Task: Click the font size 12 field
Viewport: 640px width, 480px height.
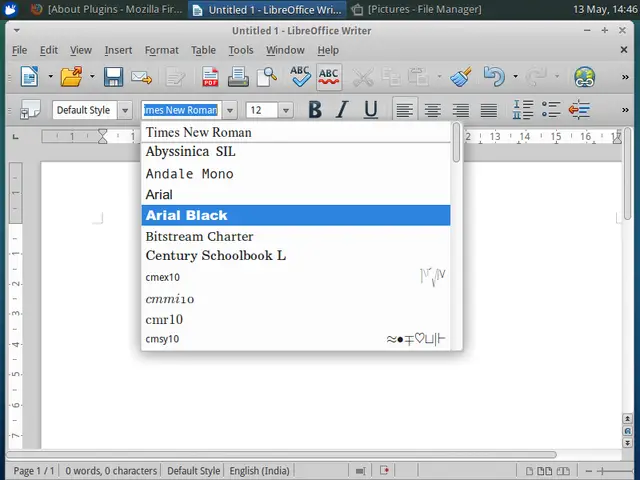Action: [x=262, y=110]
